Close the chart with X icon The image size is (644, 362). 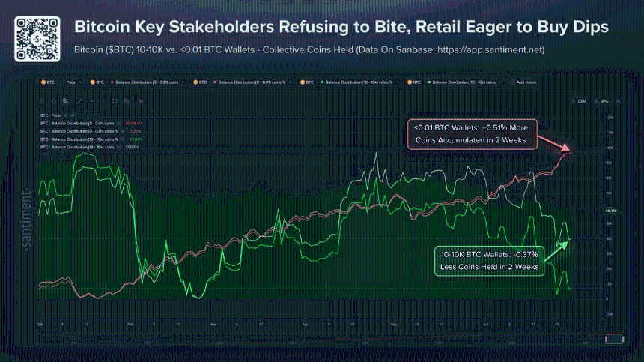coord(619,101)
